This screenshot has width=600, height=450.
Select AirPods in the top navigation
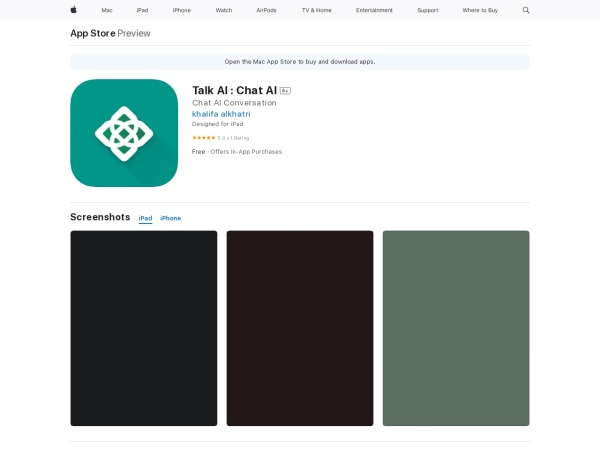266,10
